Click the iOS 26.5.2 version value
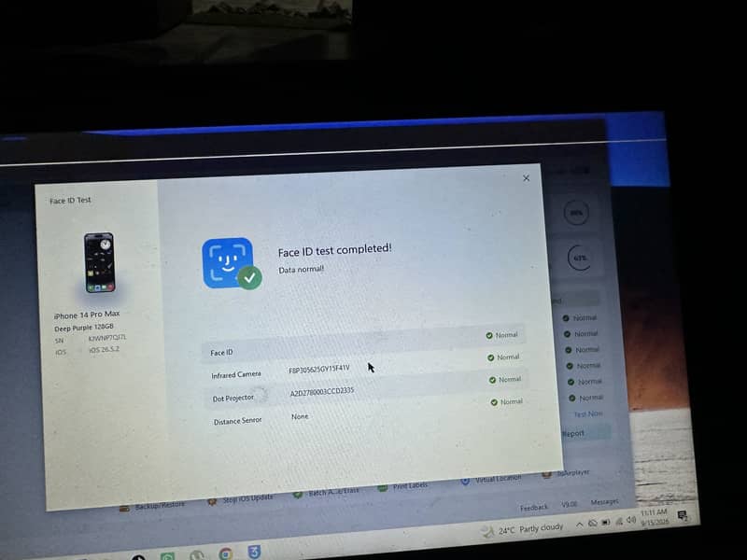This screenshot has height=560, width=747. pyautogui.click(x=104, y=350)
